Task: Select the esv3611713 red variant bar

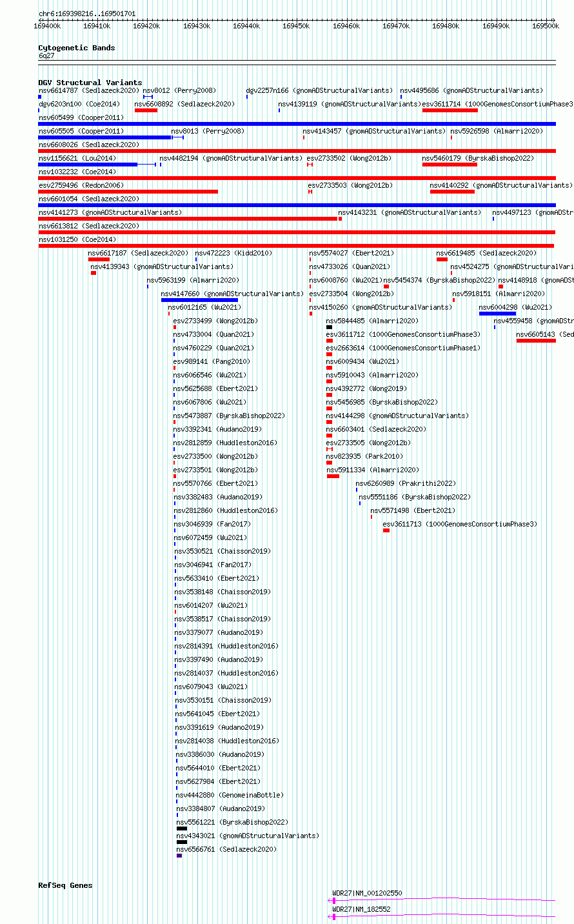Action: click(x=386, y=530)
